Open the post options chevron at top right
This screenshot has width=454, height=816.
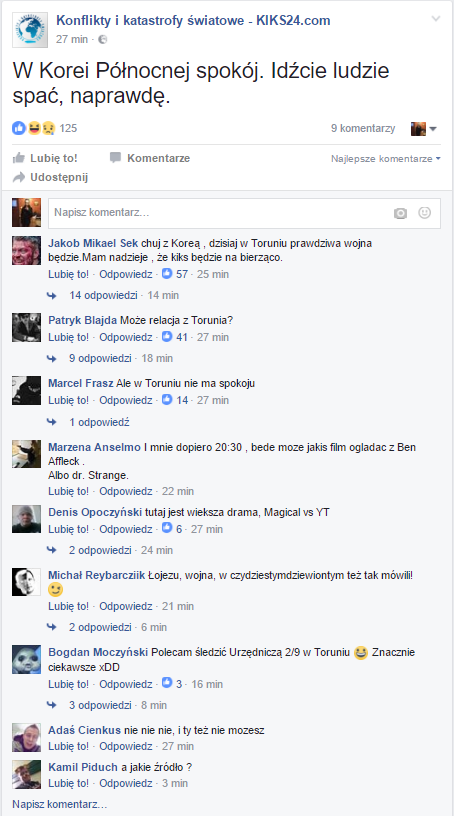coord(436,19)
